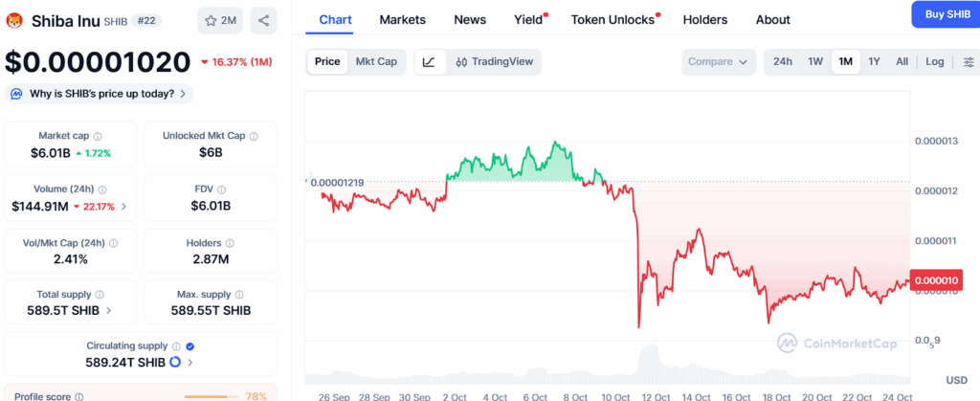Toggle the Log scale option
980x401 pixels.
pyautogui.click(x=935, y=62)
